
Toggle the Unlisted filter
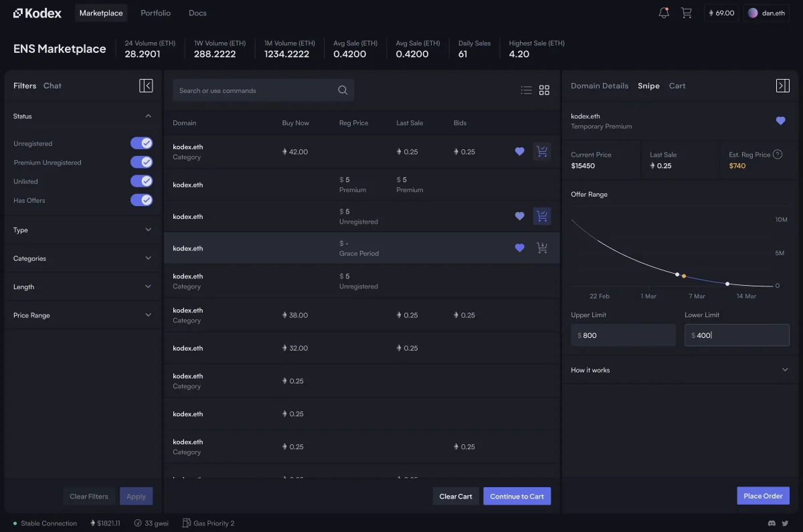[141, 181]
